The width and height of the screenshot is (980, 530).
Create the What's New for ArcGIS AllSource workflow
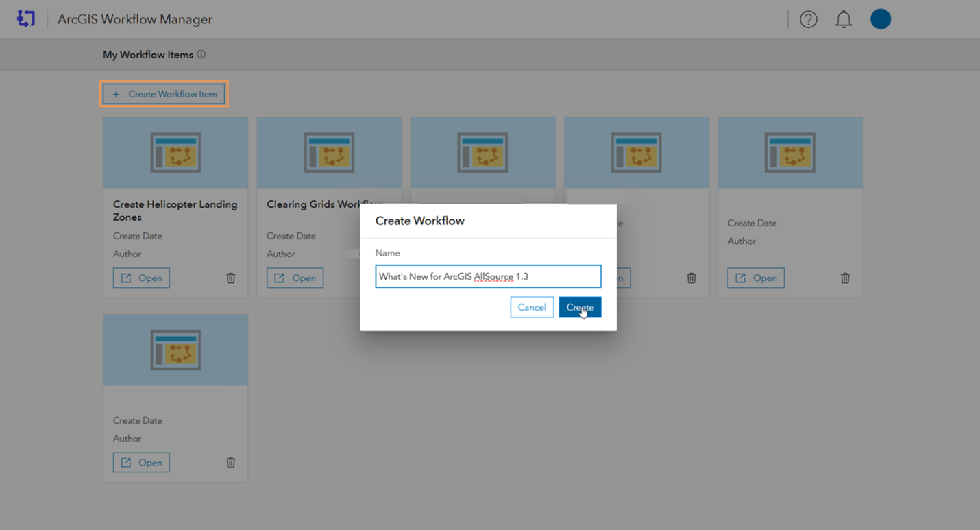point(580,307)
